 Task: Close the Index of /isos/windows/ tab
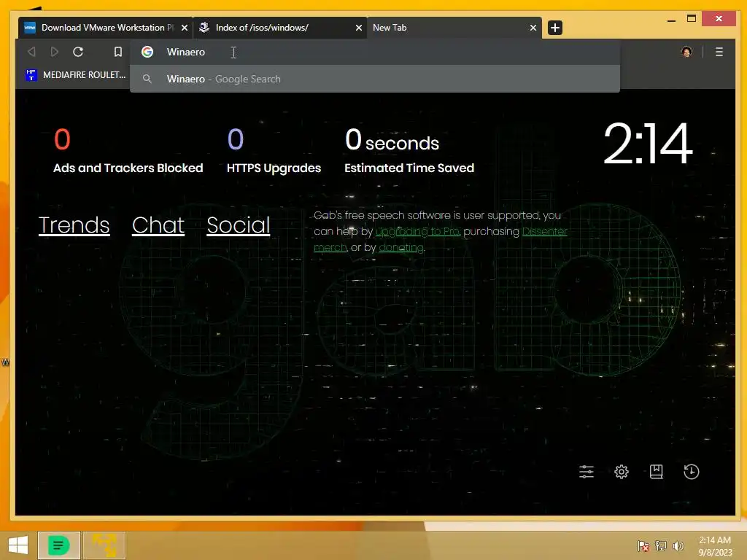(359, 28)
